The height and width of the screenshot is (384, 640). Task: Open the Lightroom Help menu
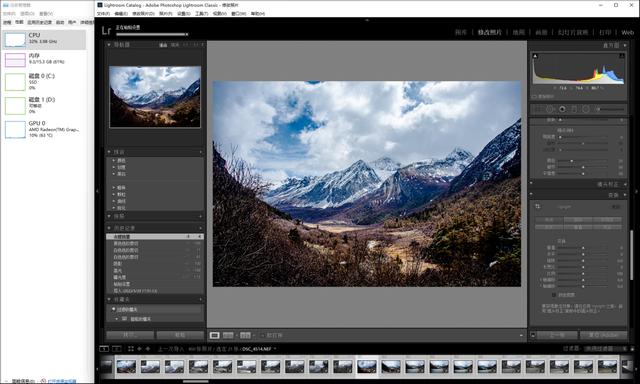tap(258, 13)
